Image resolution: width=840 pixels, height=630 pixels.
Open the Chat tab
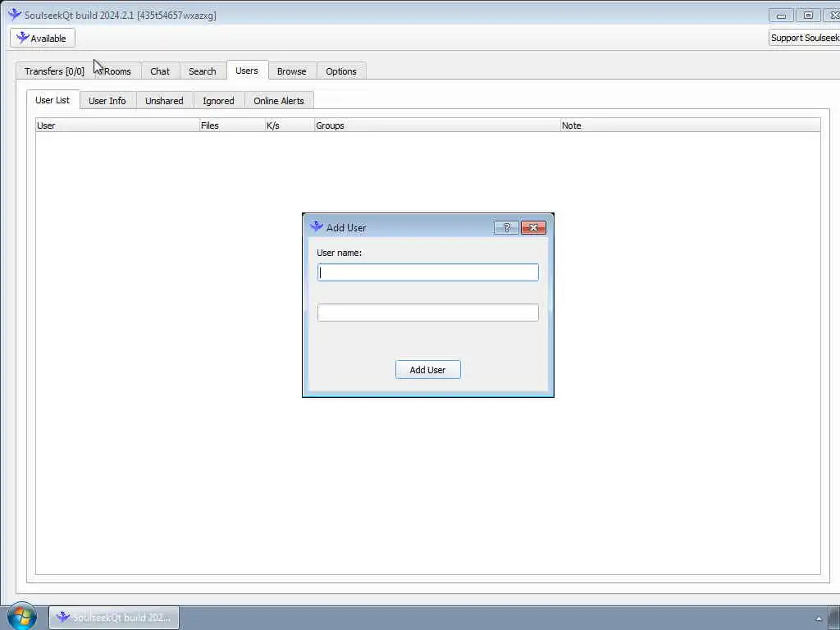(160, 71)
